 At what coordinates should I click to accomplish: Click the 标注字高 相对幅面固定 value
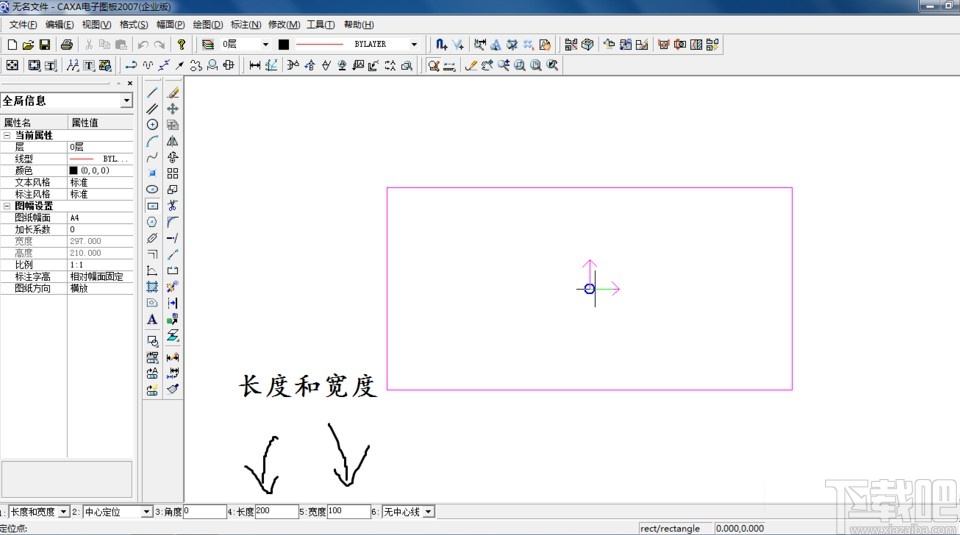click(100, 276)
